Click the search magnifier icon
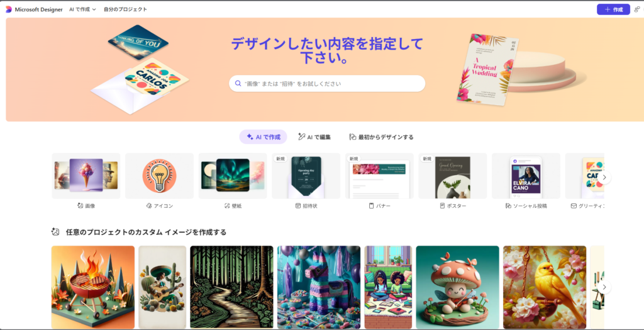644x330 pixels. [x=238, y=83]
